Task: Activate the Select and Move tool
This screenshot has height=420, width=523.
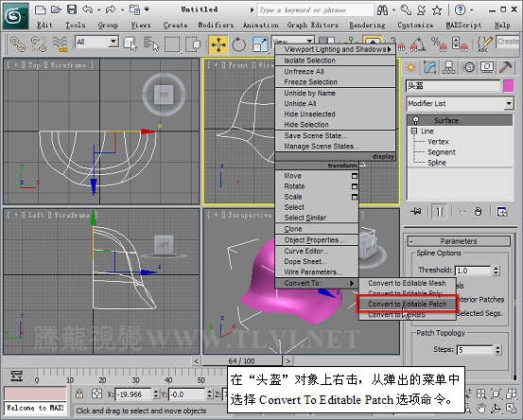Action: (218, 44)
